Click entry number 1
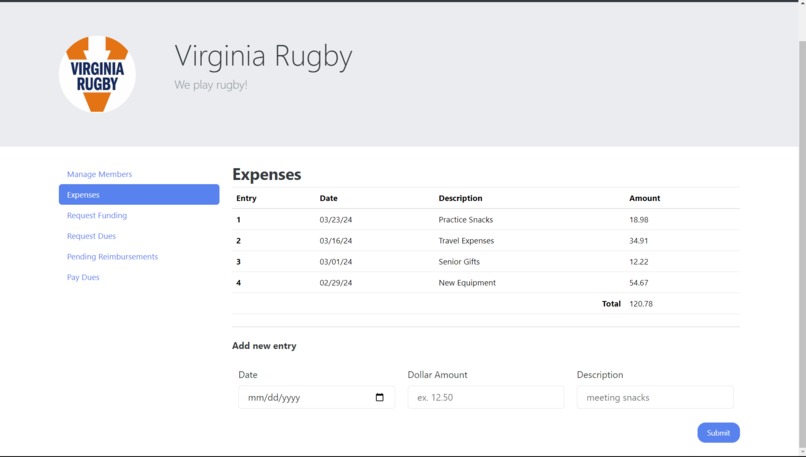806x457 pixels. coord(239,220)
